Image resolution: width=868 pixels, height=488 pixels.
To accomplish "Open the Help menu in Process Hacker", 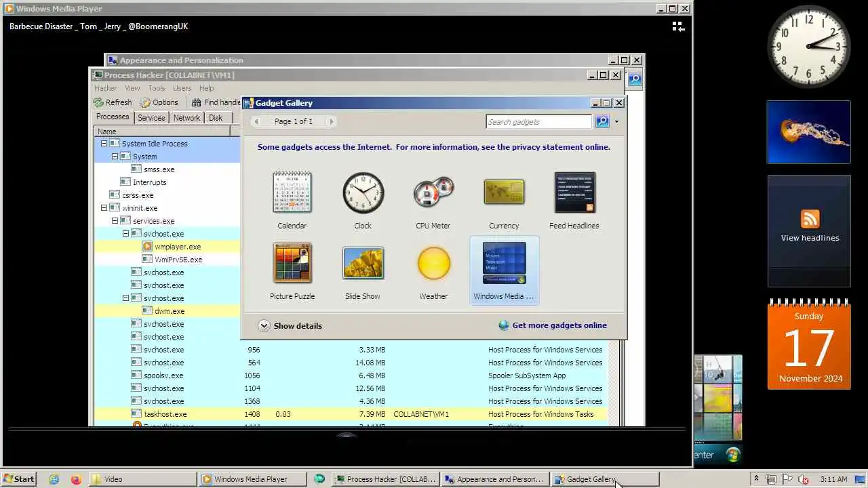I will 207,88.
